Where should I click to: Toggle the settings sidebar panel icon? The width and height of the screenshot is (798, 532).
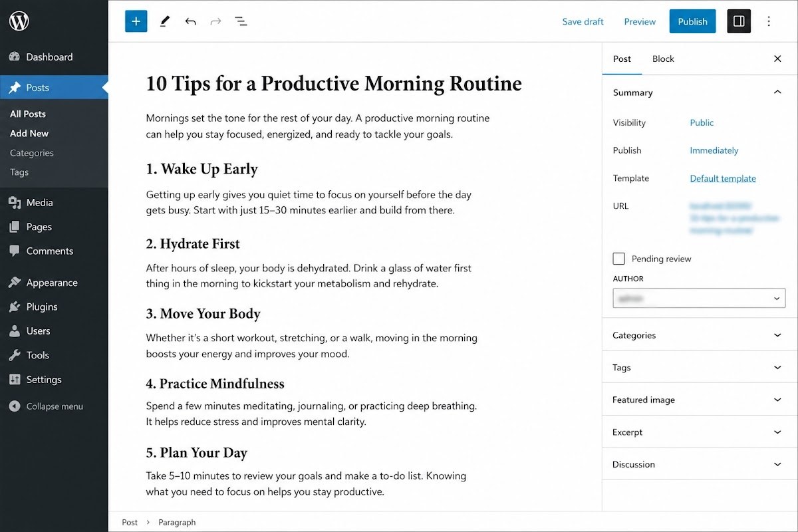pyautogui.click(x=739, y=21)
